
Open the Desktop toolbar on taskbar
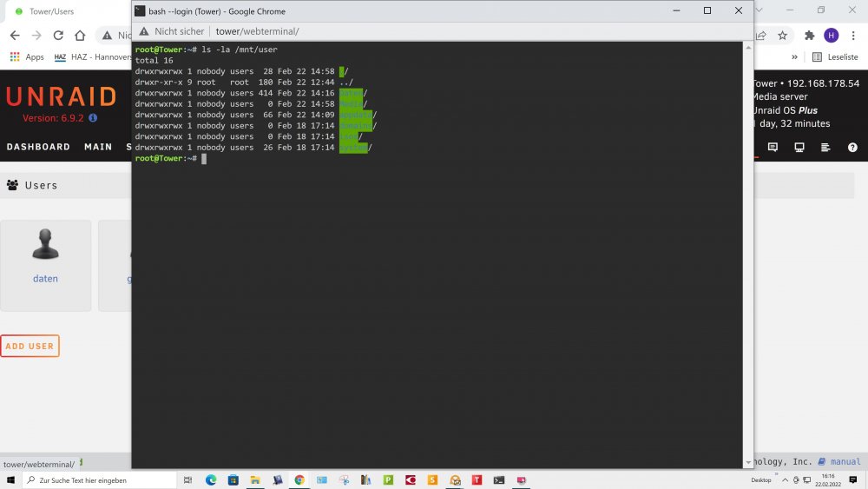tap(761, 480)
